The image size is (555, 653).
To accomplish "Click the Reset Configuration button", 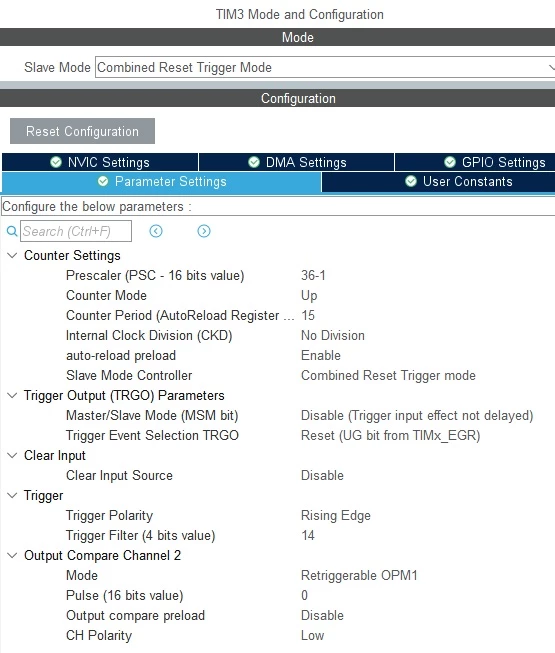I will click(82, 131).
